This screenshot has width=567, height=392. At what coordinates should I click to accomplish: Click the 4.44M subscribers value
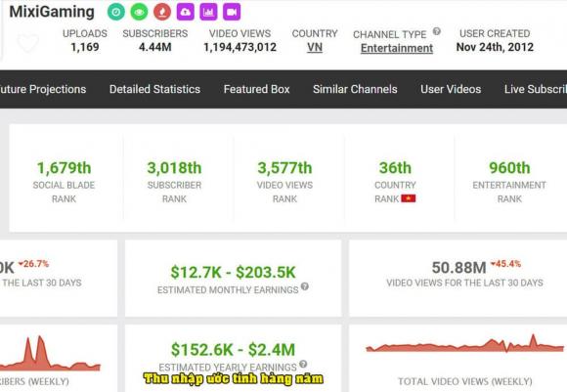155,47
